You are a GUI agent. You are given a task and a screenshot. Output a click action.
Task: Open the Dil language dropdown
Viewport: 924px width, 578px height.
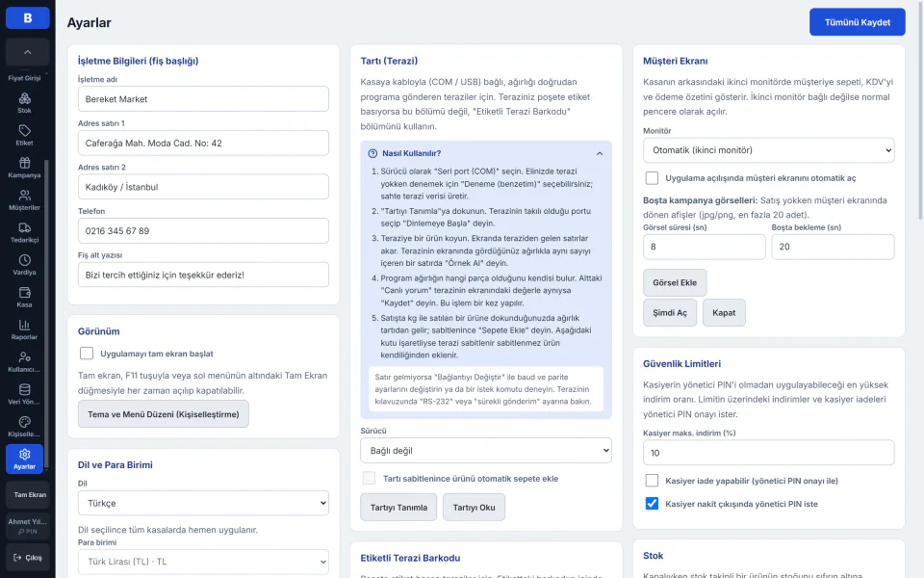pos(203,503)
